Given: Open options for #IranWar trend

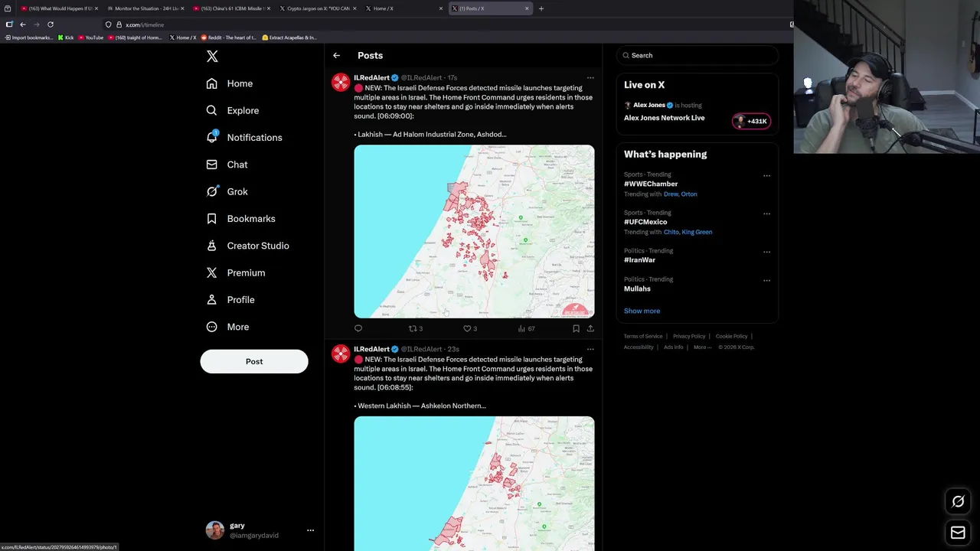Looking at the screenshot, I should pos(766,252).
